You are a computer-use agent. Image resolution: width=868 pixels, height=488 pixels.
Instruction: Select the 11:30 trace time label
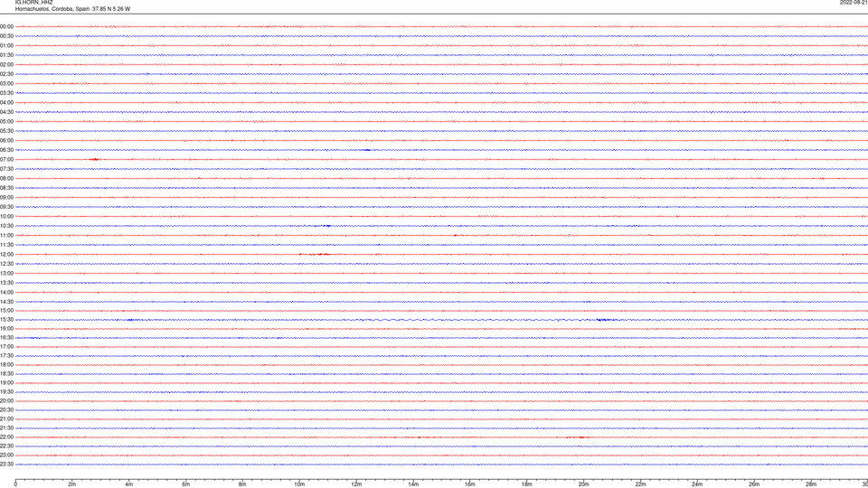point(6,245)
